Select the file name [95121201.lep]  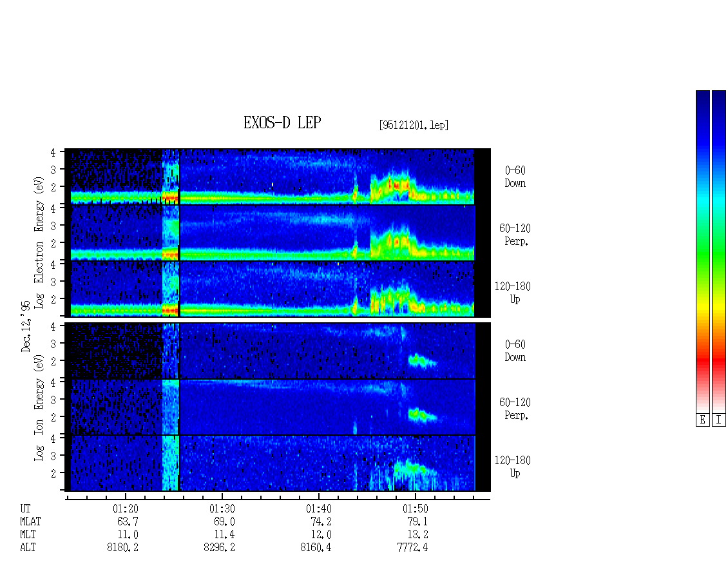pyautogui.click(x=414, y=125)
